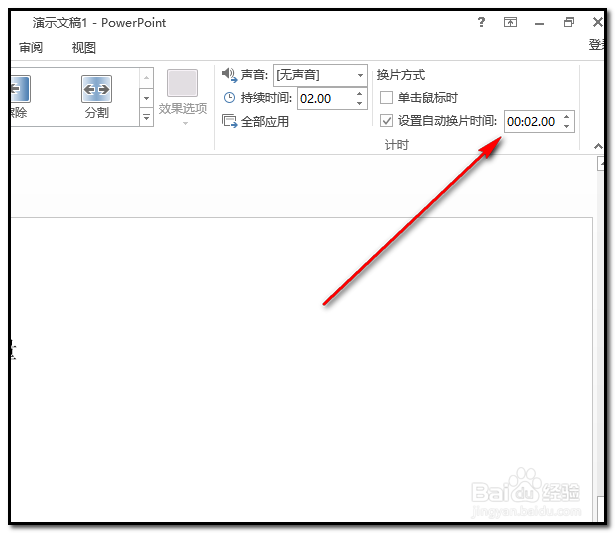
Task: Select the 分割 (Split) transition effect
Action: pyautogui.click(x=96, y=97)
